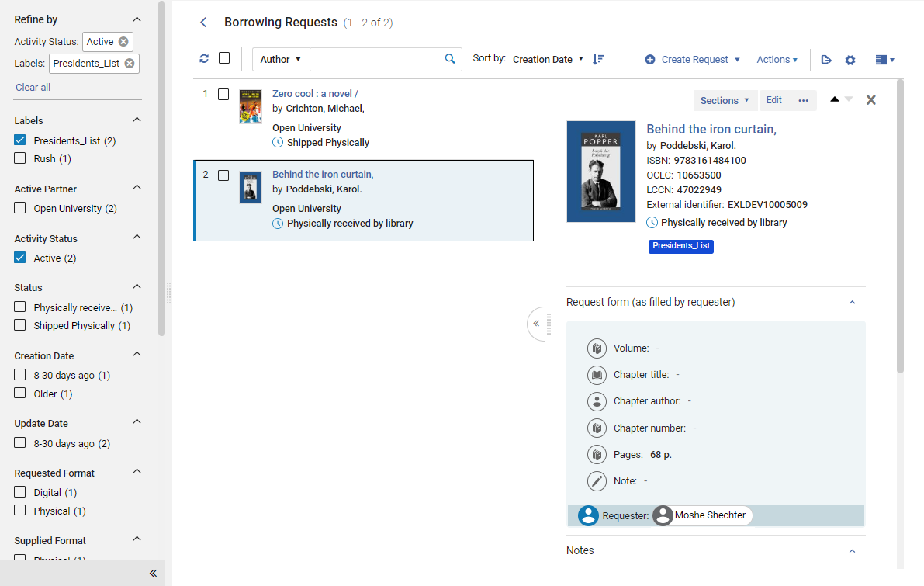924x586 pixels.
Task: Open the split view layout icon
Action: point(884,60)
